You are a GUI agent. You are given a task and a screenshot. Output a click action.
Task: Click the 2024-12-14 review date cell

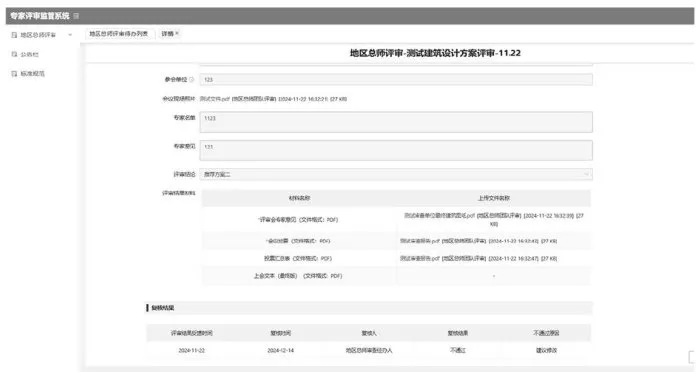pos(281,350)
